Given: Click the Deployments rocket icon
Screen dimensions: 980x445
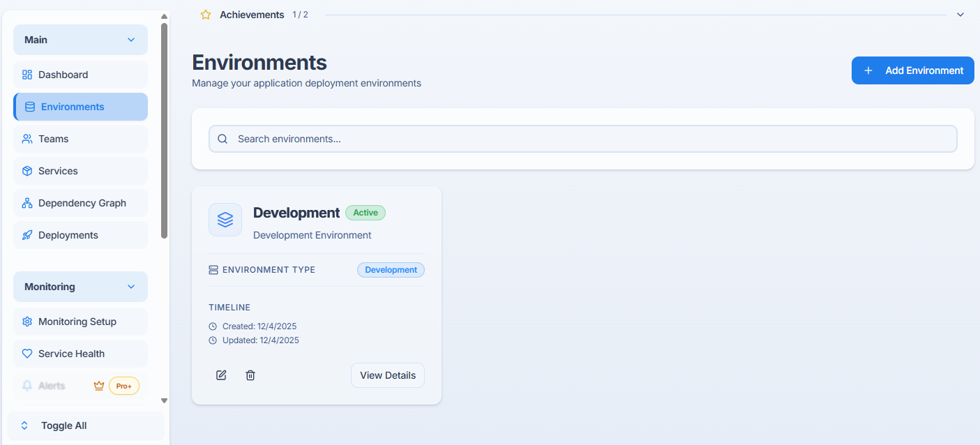Looking at the screenshot, I should 27,235.
